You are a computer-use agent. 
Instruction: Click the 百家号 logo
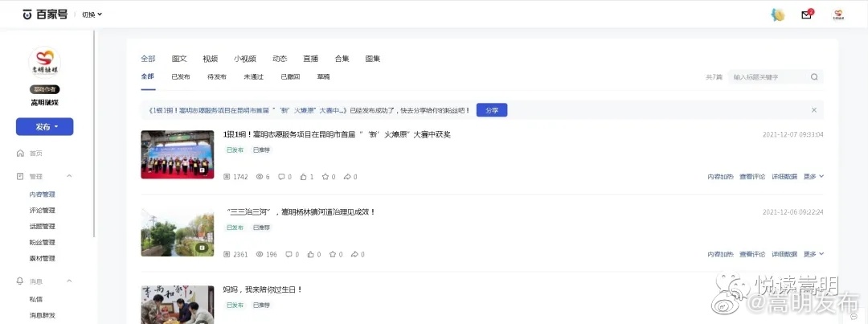[45, 14]
